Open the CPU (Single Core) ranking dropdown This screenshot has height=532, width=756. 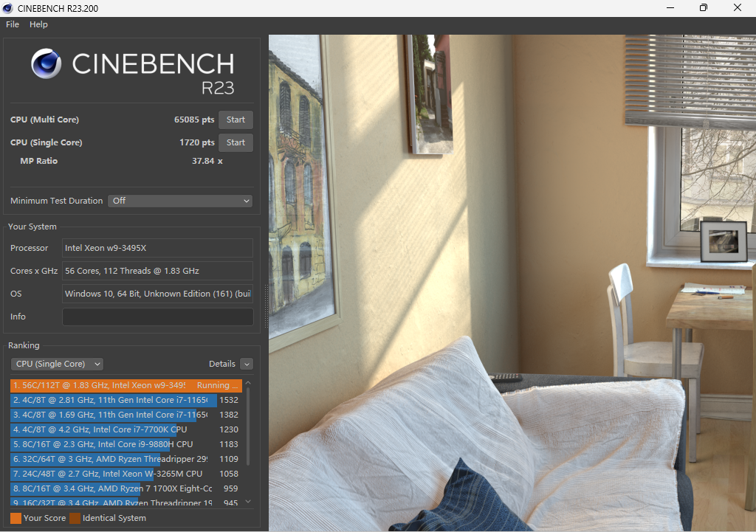coord(58,364)
